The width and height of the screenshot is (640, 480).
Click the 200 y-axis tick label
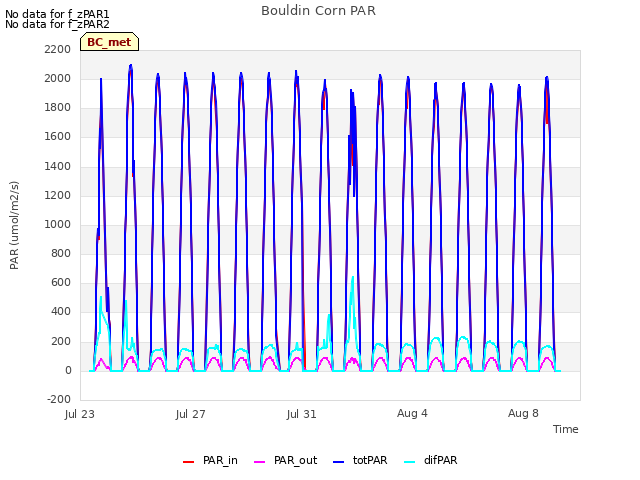tap(61, 342)
